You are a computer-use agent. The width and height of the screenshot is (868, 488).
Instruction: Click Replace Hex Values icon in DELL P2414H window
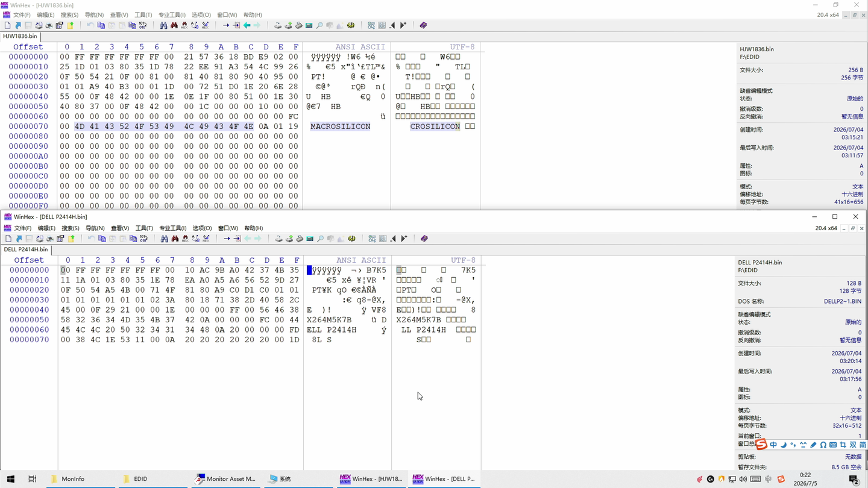click(206, 239)
